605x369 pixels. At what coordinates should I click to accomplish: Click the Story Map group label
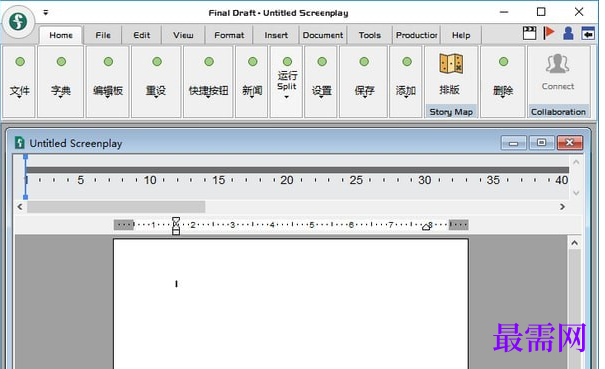click(x=451, y=112)
